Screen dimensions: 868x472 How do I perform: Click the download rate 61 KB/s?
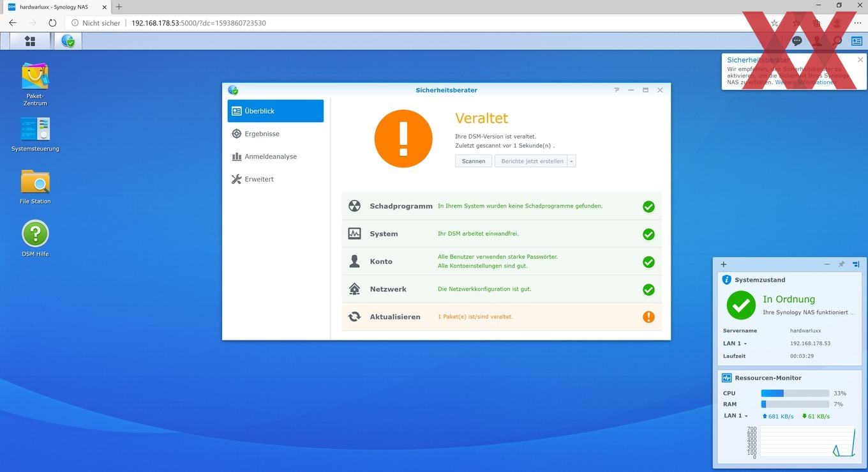point(816,416)
